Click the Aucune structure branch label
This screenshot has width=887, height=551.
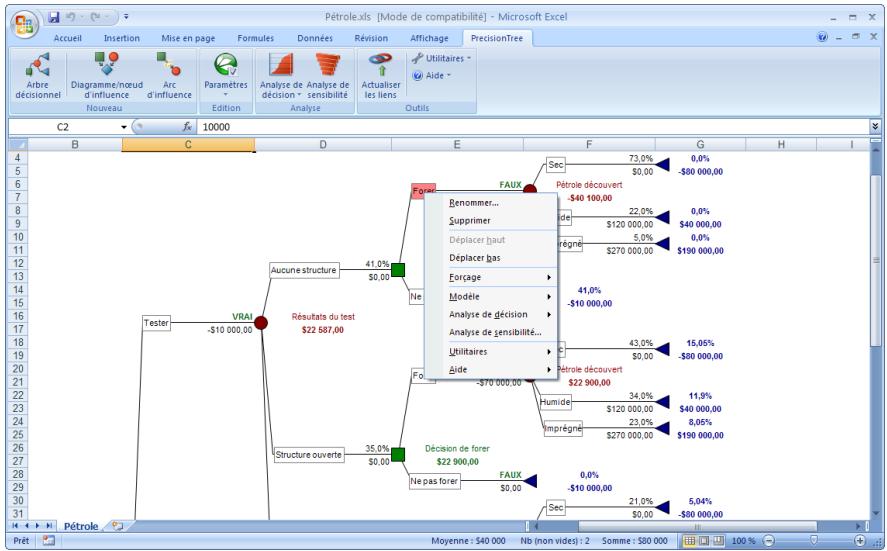coord(304,270)
